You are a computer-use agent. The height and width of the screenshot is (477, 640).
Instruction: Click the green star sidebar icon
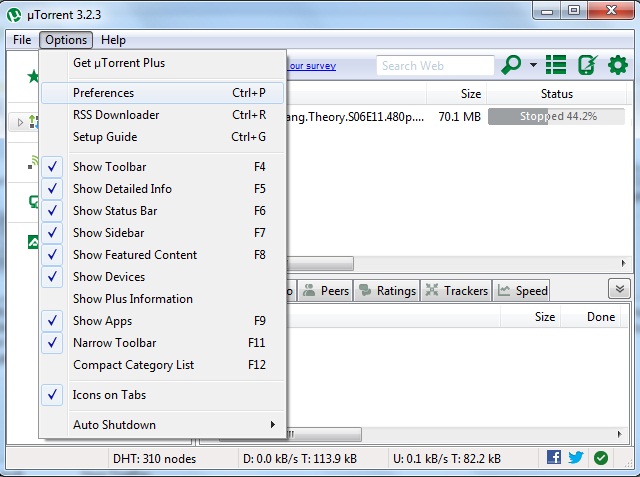tap(33, 76)
